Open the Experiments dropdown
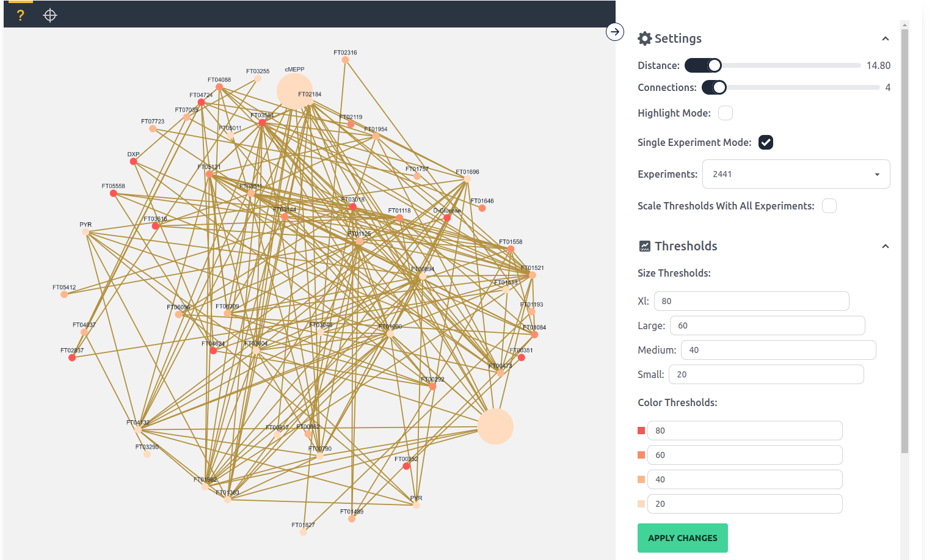Viewport: 935px width, 560px height. tap(796, 174)
